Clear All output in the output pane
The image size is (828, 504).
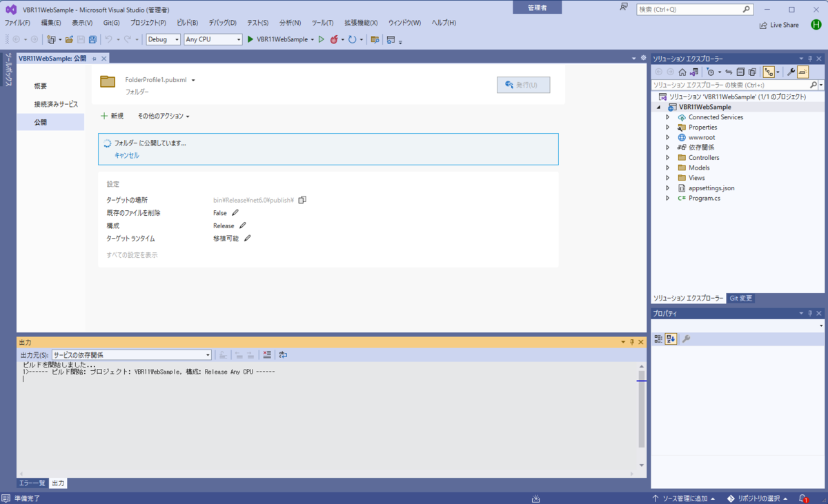click(x=267, y=354)
